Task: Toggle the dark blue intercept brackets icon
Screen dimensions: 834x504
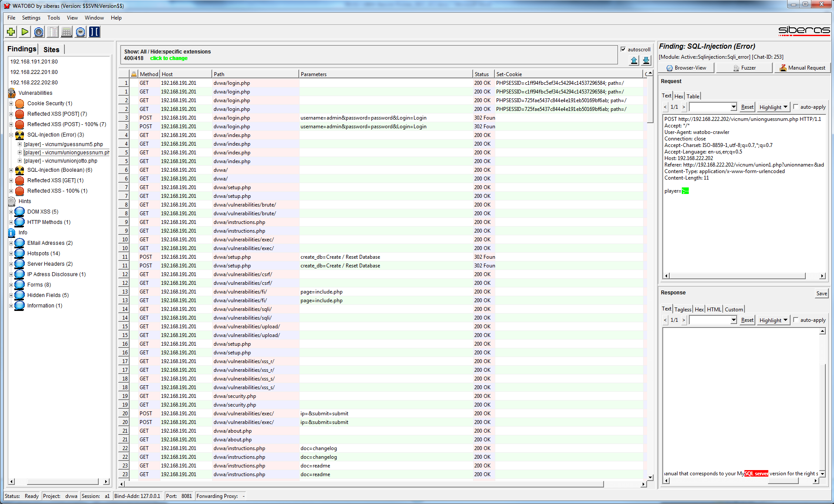Action: [x=94, y=32]
